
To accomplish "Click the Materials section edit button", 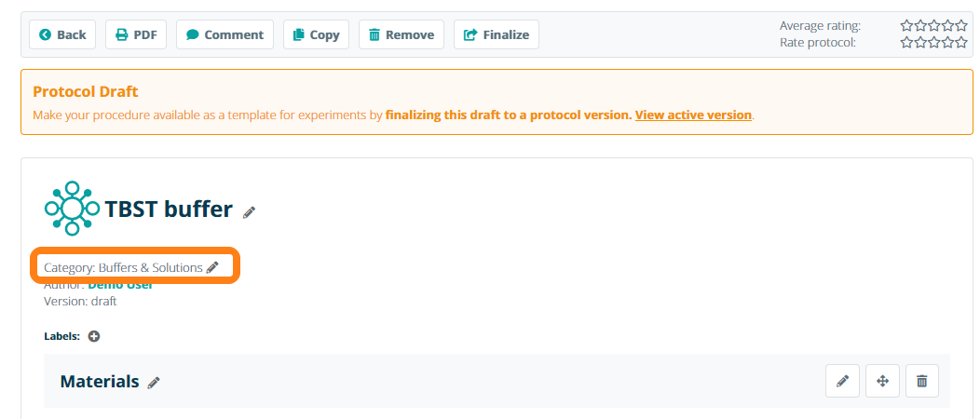I will point(842,381).
